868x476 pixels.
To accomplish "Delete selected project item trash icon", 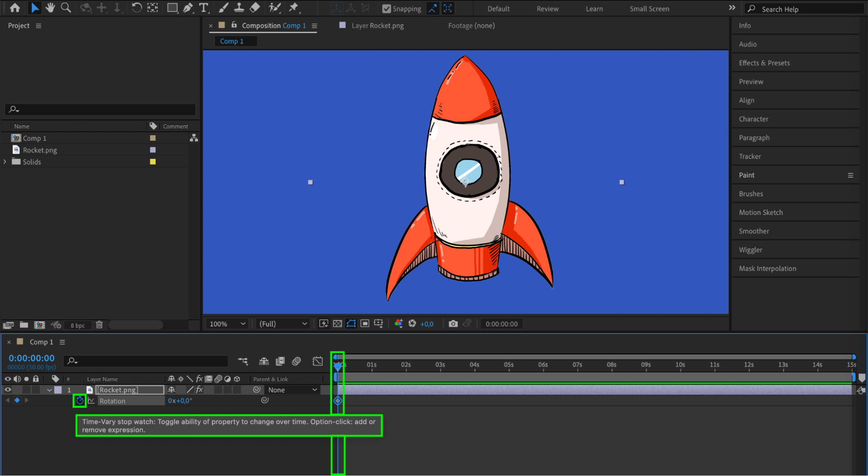I will pyautogui.click(x=99, y=325).
